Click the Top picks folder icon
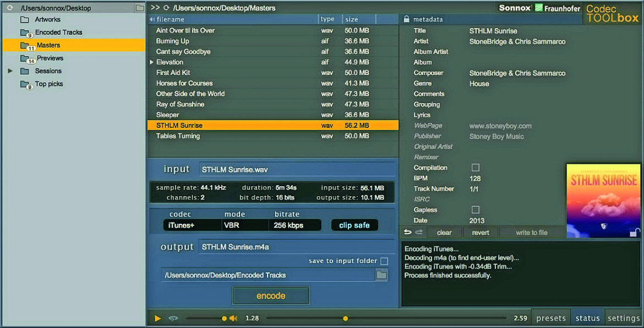The image size is (644, 328). click(x=25, y=85)
